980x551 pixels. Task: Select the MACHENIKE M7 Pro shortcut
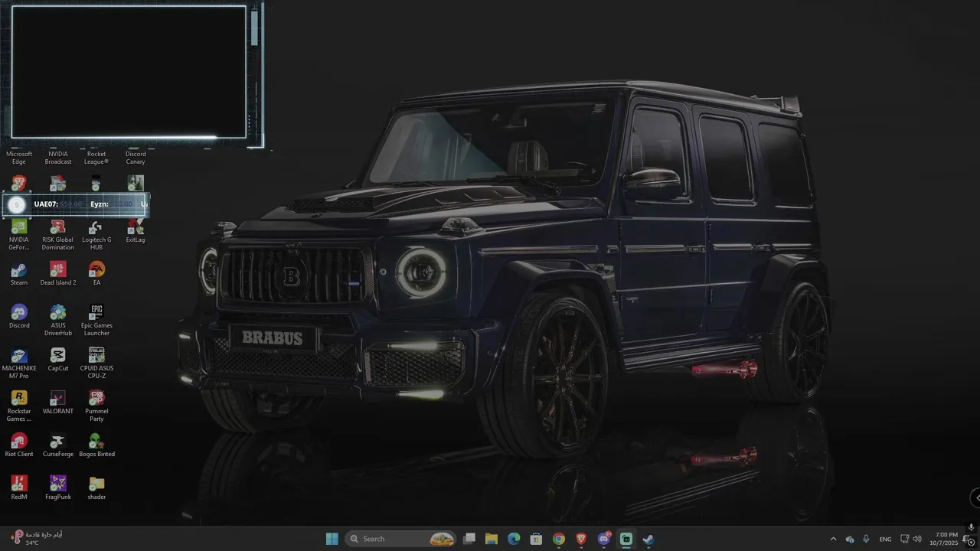19,363
